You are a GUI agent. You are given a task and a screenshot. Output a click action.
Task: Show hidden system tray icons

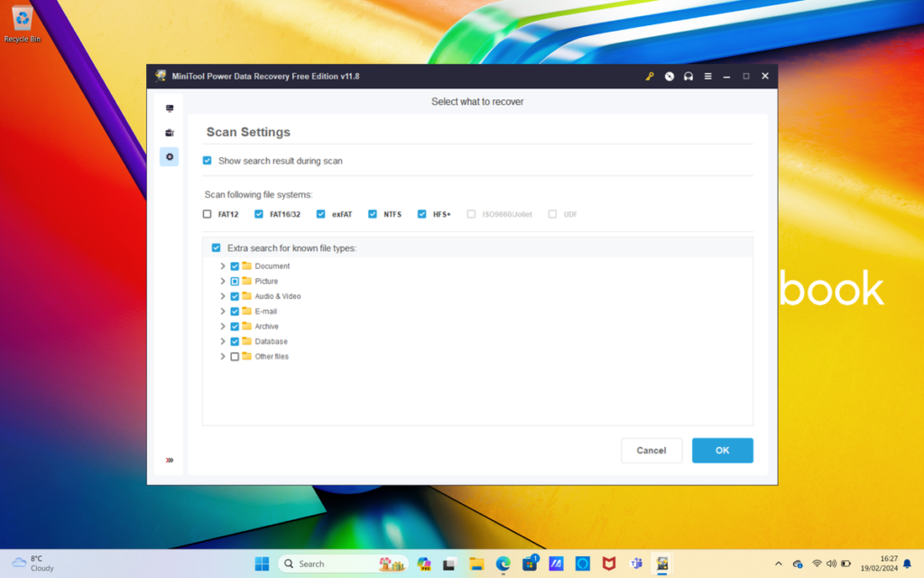click(779, 564)
